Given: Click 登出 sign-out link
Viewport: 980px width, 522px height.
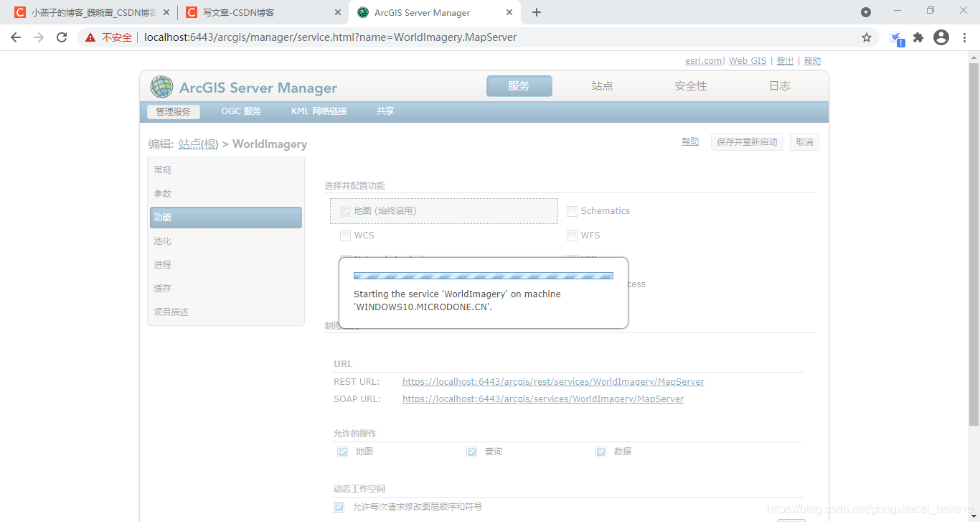Looking at the screenshot, I should click(785, 61).
